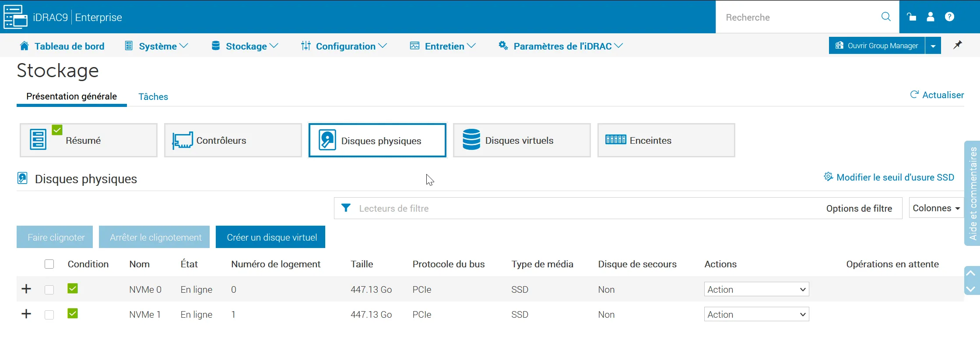This screenshot has width=980, height=337.
Task: Open the Disques virtuels card
Action: tap(522, 140)
